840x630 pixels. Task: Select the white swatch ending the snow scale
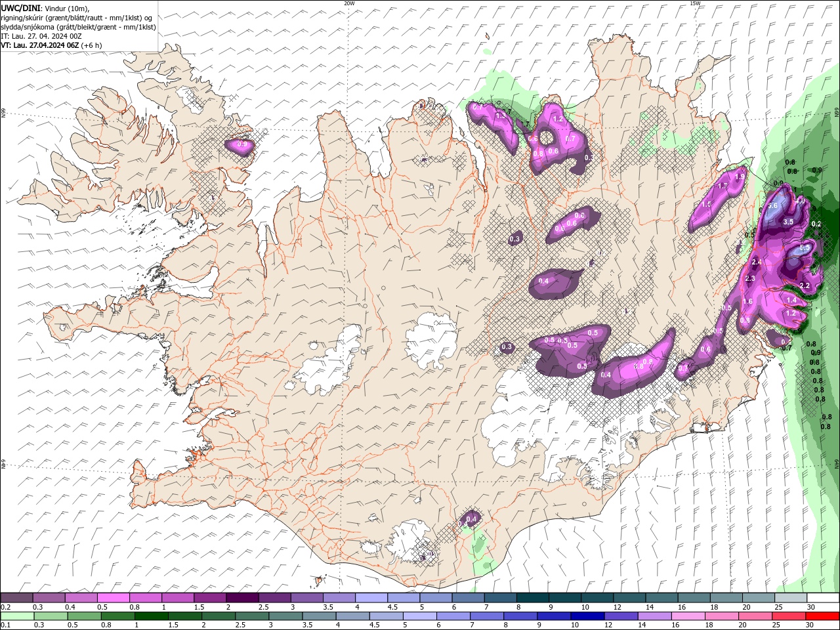[822, 598]
